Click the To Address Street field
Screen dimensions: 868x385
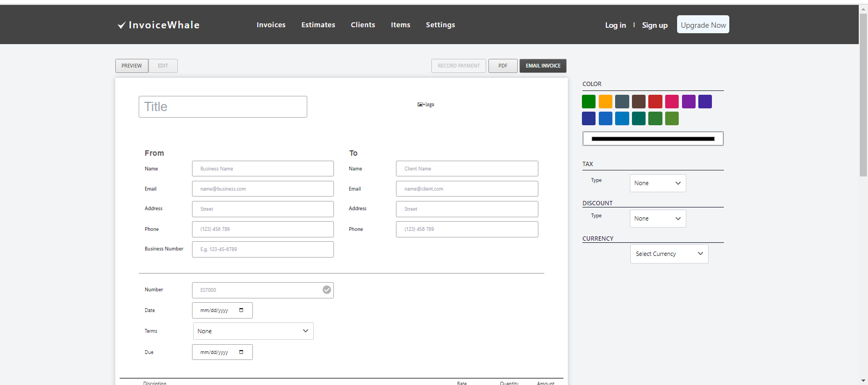tap(467, 209)
